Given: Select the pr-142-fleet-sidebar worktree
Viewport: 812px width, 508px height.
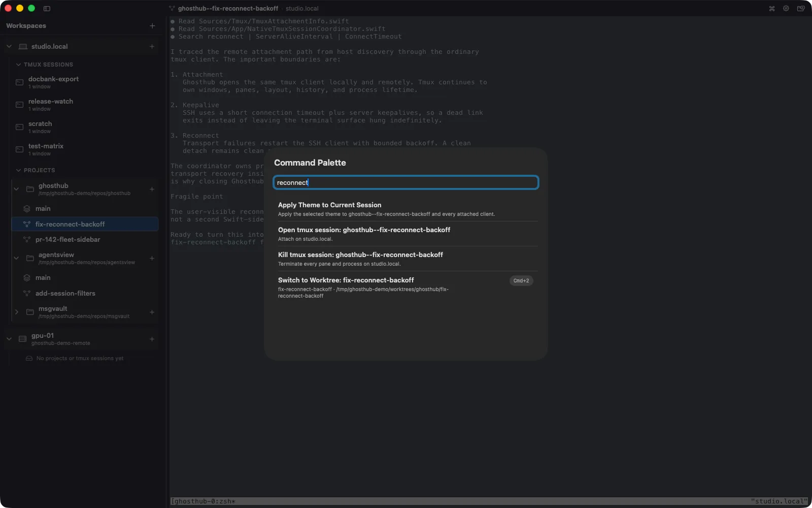Looking at the screenshot, I should 84,239.
